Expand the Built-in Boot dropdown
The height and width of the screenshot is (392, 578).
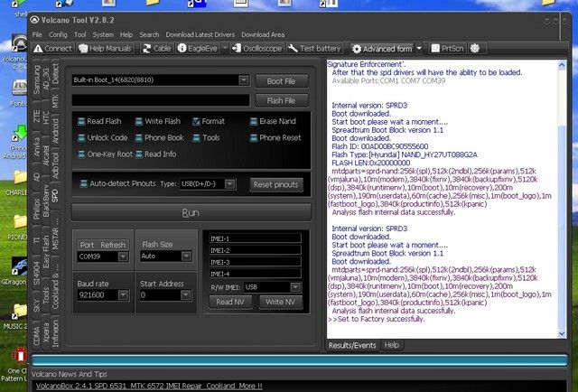244,80
